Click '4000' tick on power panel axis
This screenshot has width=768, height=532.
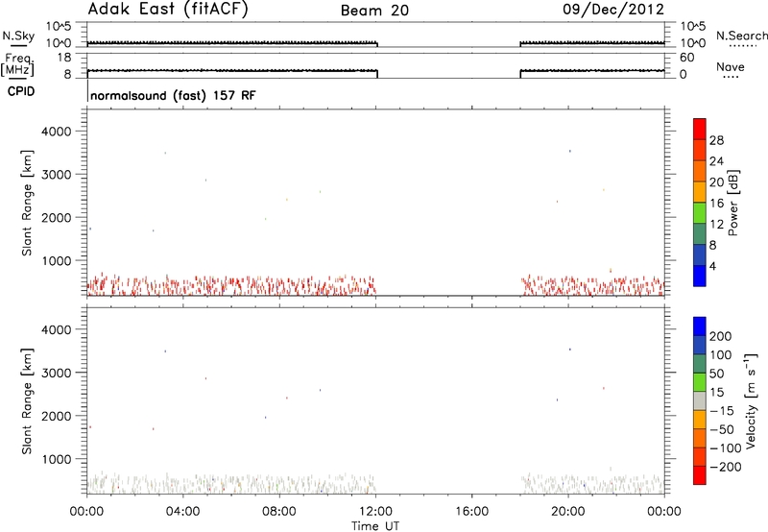[x=57, y=132]
